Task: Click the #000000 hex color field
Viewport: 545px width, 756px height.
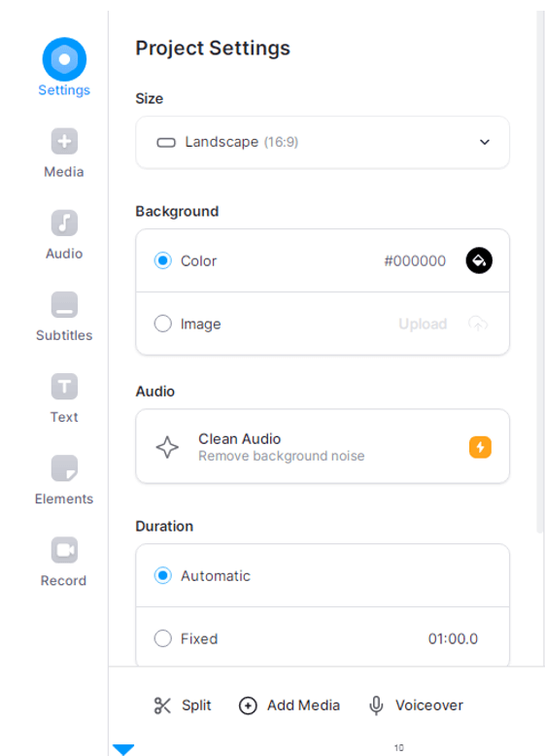Action: tap(415, 260)
